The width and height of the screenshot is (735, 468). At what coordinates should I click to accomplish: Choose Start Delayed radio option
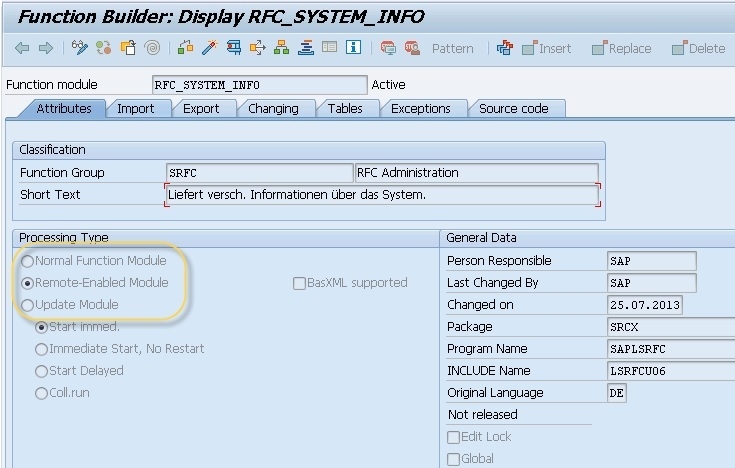pyautogui.click(x=42, y=371)
